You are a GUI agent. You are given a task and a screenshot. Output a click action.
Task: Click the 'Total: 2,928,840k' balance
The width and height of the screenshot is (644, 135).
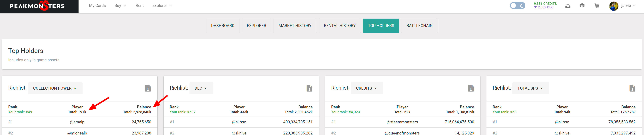(137, 112)
